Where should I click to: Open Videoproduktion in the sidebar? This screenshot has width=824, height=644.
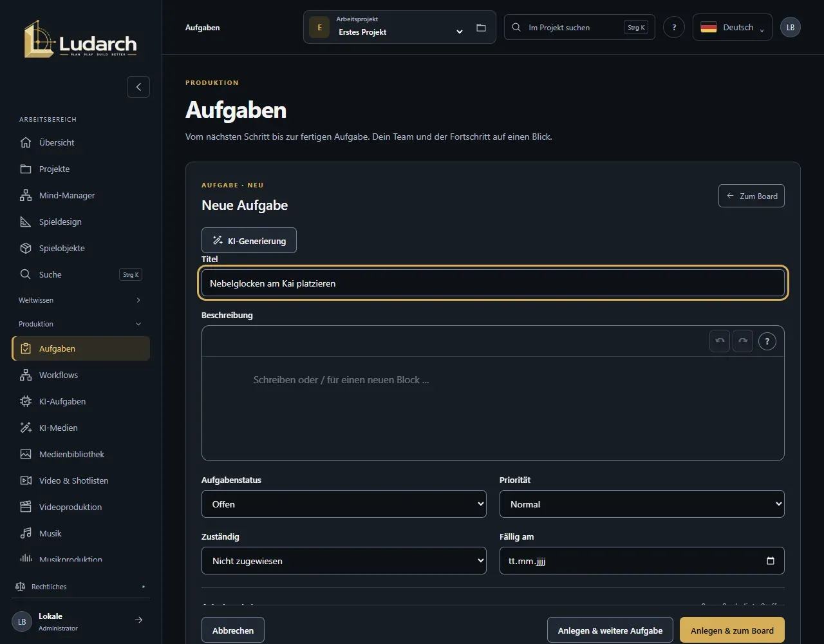80,507
